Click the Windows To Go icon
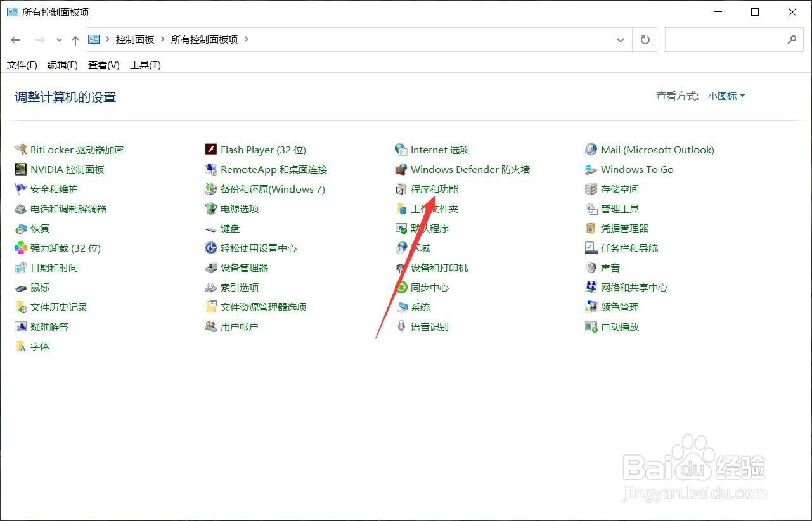Image resolution: width=812 pixels, height=521 pixels. coord(591,169)
